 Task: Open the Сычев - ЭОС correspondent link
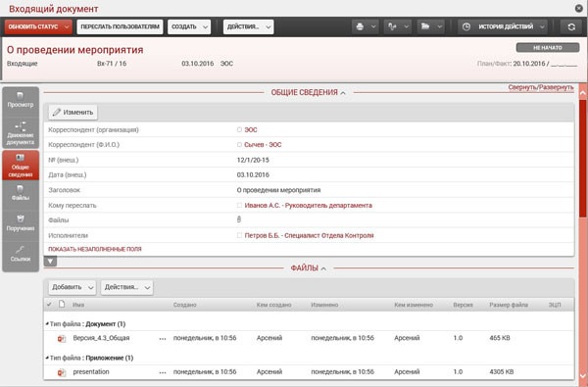pyautogui.click(x=263, y=145)
